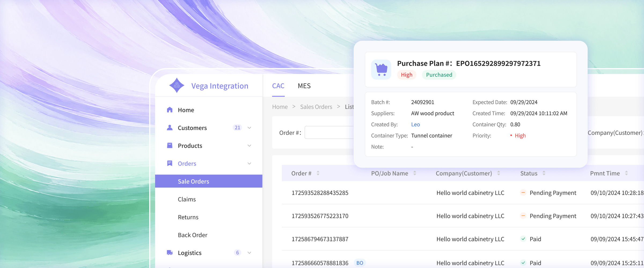Screen dimensions: 644x268
Task: Click the Customers count badge 21
Action: coord(237,128)
